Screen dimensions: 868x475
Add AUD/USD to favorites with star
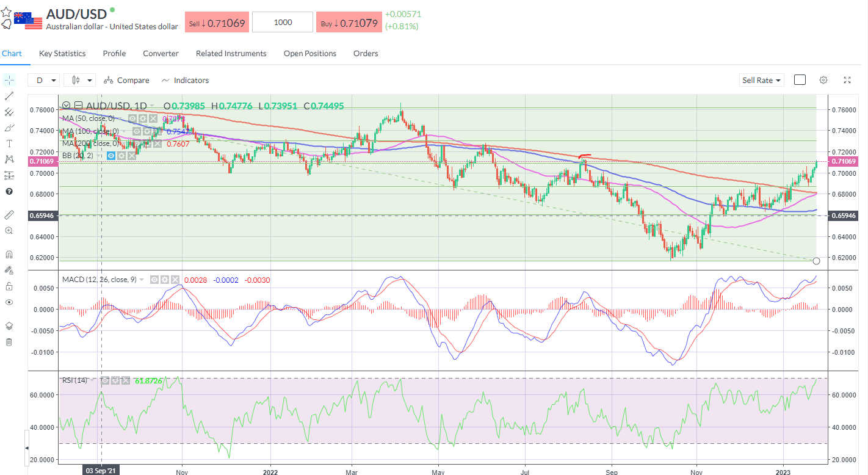(x=5, y=12)
